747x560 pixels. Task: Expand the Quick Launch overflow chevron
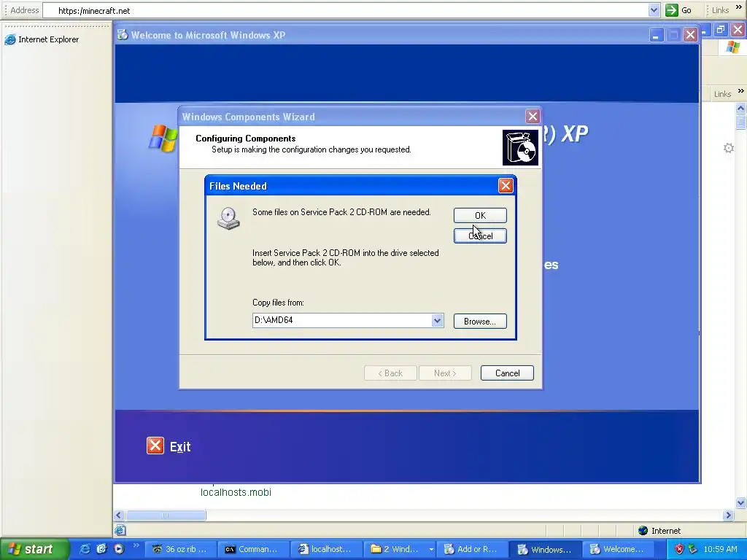click(136, 545)
